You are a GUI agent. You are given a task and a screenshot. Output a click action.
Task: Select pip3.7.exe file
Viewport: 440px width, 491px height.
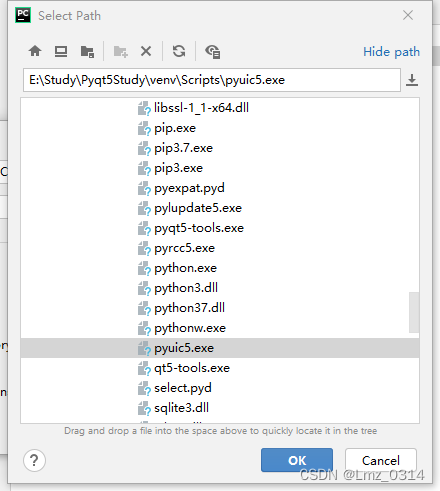coord(183,148)
